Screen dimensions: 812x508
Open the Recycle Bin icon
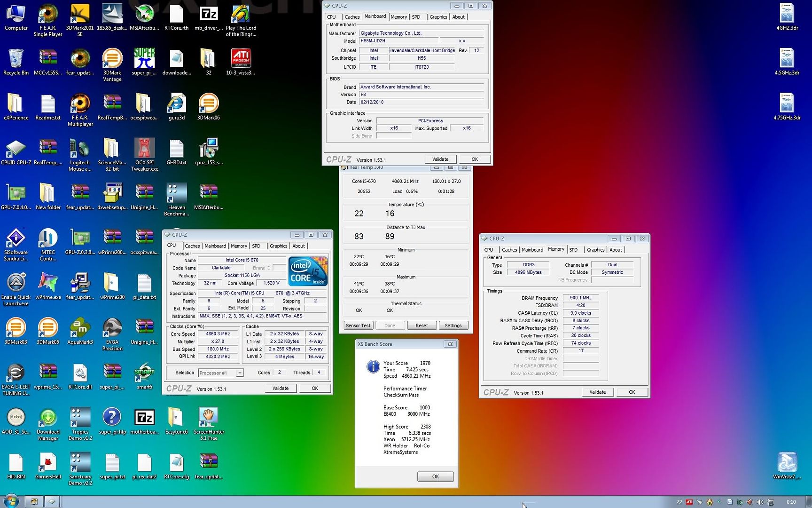pyautogui.click(x=16, y=62)
